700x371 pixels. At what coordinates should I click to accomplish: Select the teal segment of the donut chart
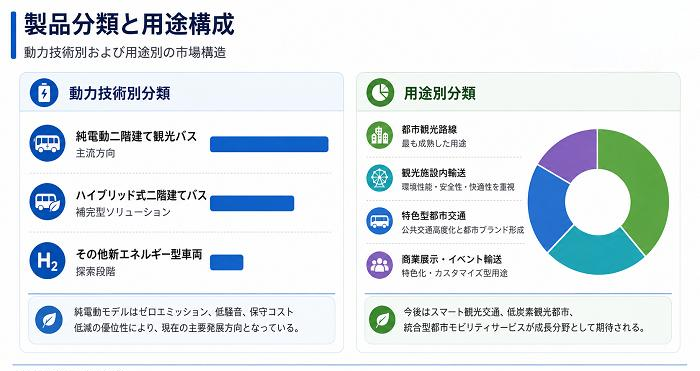(596, 252)
